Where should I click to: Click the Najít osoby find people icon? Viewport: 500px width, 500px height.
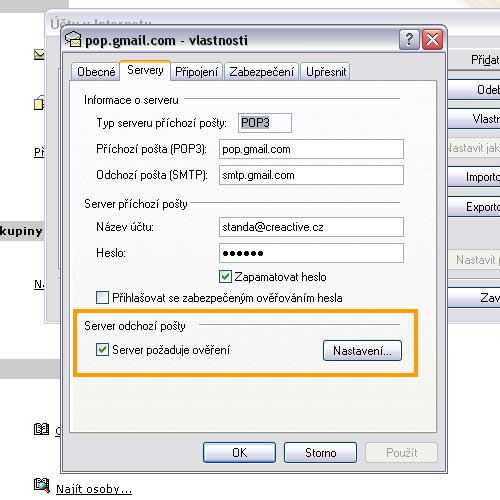pyautogui.click(x=42, y=485)
